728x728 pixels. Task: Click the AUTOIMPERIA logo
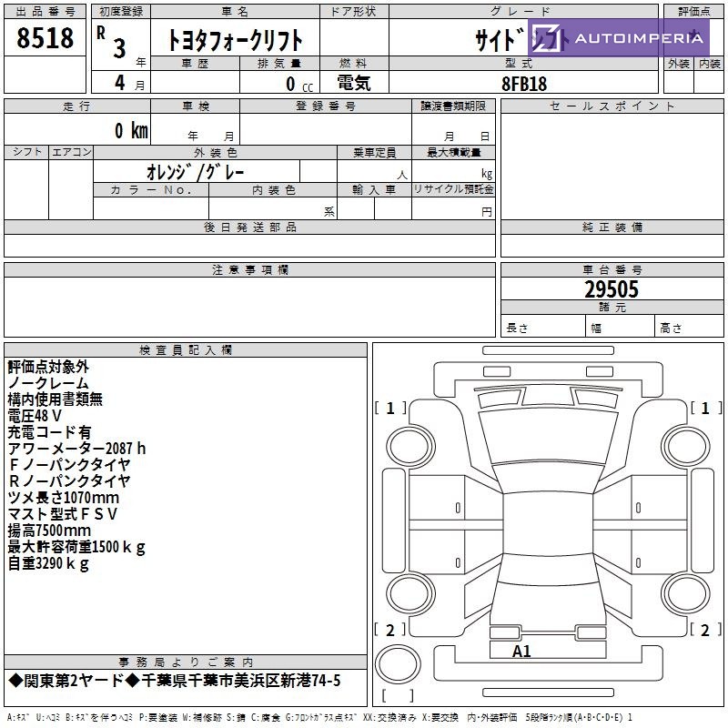pyautogui.click(x=619, y=37)
